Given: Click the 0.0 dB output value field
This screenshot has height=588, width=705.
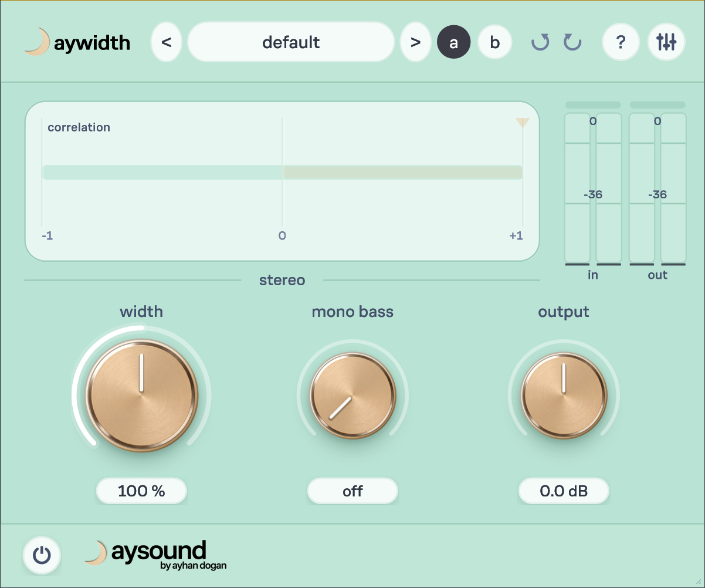Looking at the screenshot, I should 564,491.
